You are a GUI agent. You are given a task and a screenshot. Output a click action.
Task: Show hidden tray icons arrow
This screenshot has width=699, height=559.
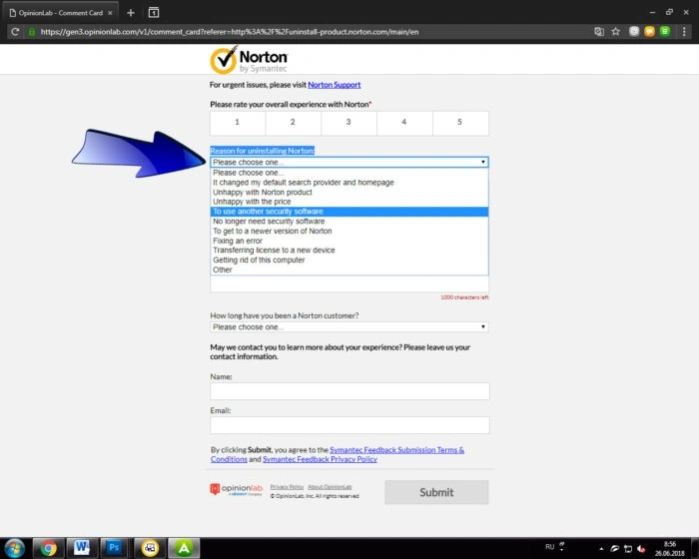click(601, 549)
